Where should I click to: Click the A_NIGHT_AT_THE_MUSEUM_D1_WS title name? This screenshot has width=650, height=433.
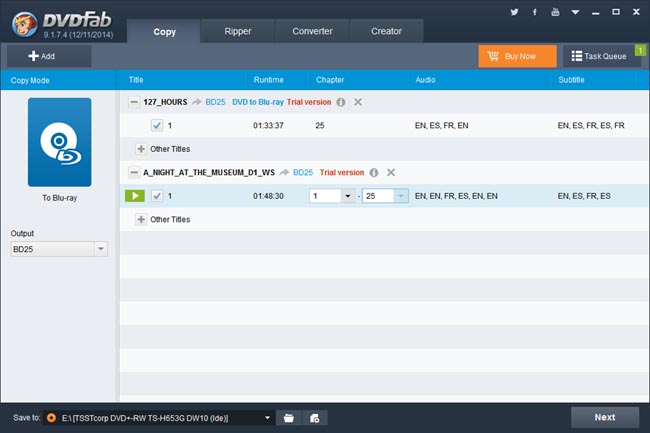click(209, 172)
